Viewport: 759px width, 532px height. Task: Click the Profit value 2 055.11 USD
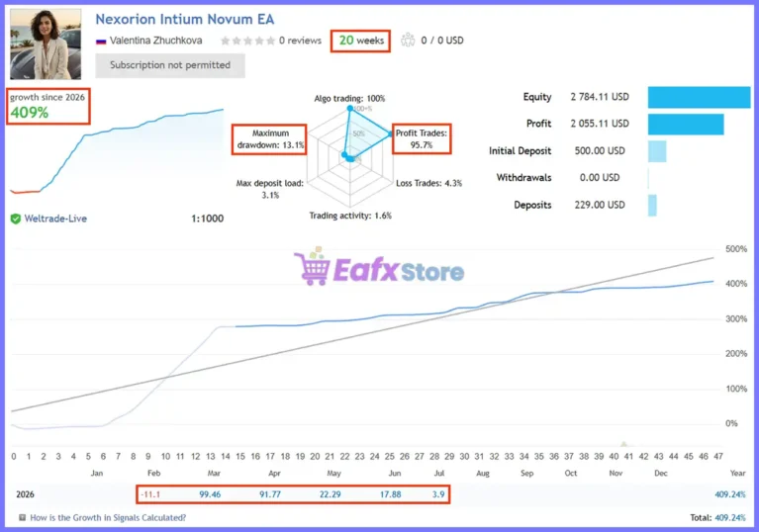pos(600,124)
